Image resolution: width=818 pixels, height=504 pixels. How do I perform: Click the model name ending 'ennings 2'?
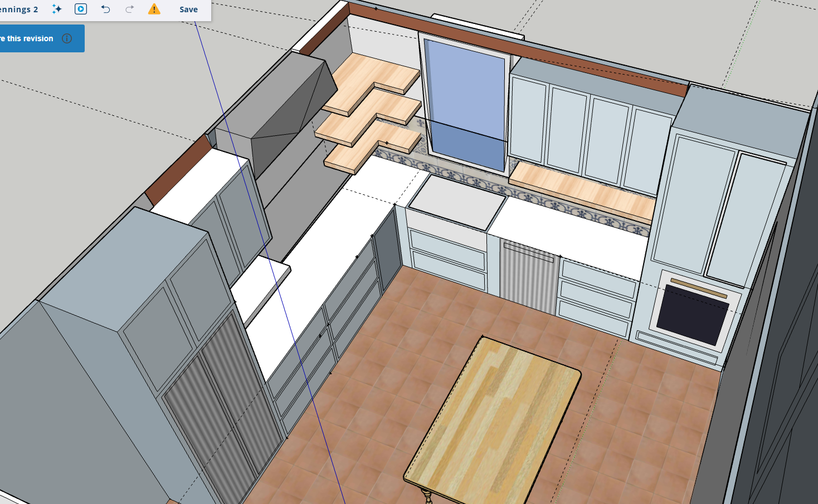(x=19, y=9)
